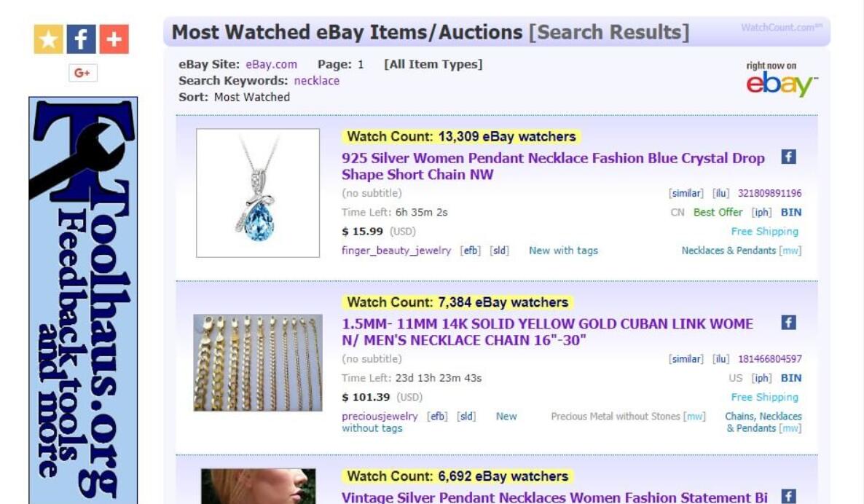Open 925 Silver Women Pendant Necklace listing

pos(553,166)
